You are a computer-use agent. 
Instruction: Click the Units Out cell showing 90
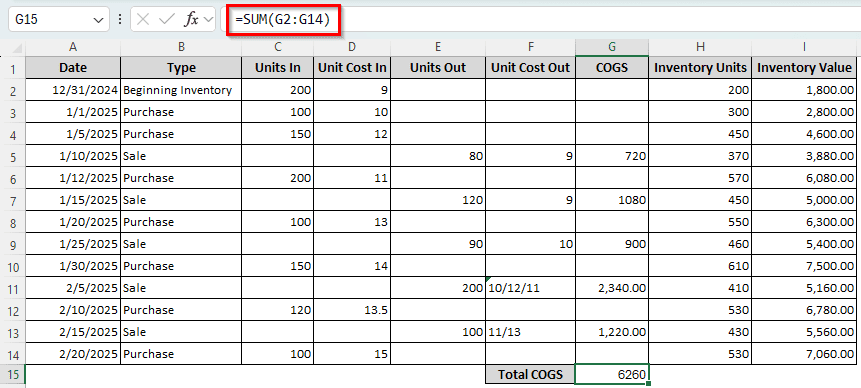[438, 244]
